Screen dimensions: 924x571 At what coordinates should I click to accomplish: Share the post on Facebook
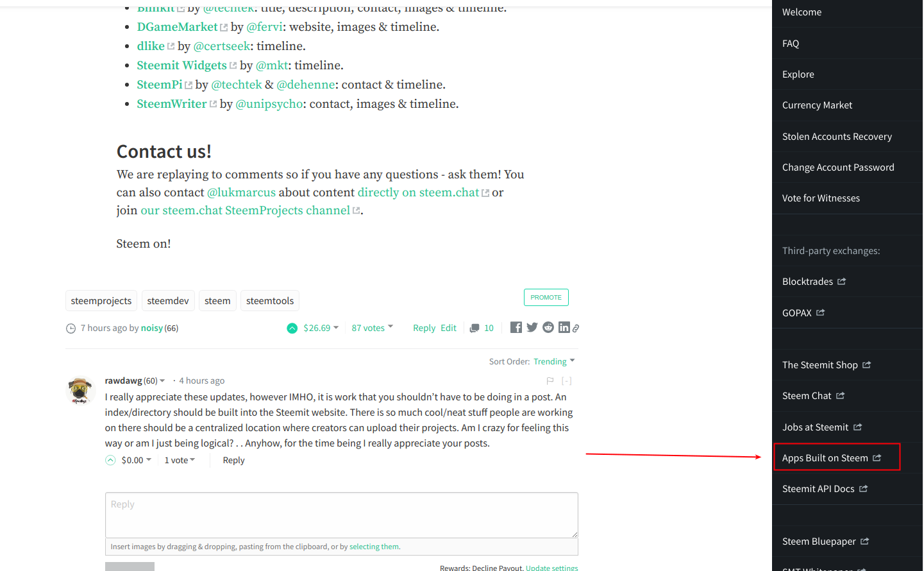click(x=516, y=327)
